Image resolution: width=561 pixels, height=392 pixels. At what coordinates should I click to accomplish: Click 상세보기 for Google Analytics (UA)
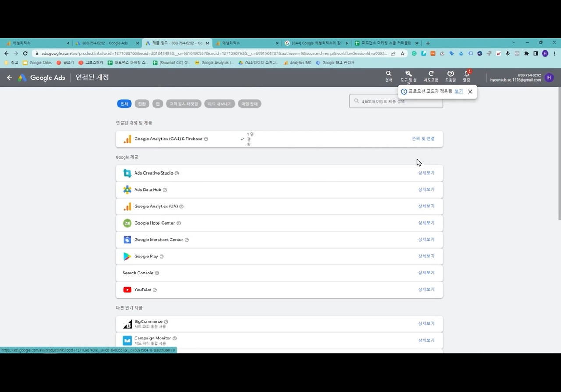(x=426, y=207)
